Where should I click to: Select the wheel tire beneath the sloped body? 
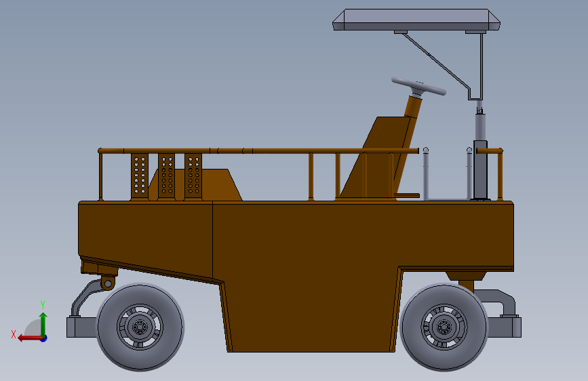tap(140, 327)
